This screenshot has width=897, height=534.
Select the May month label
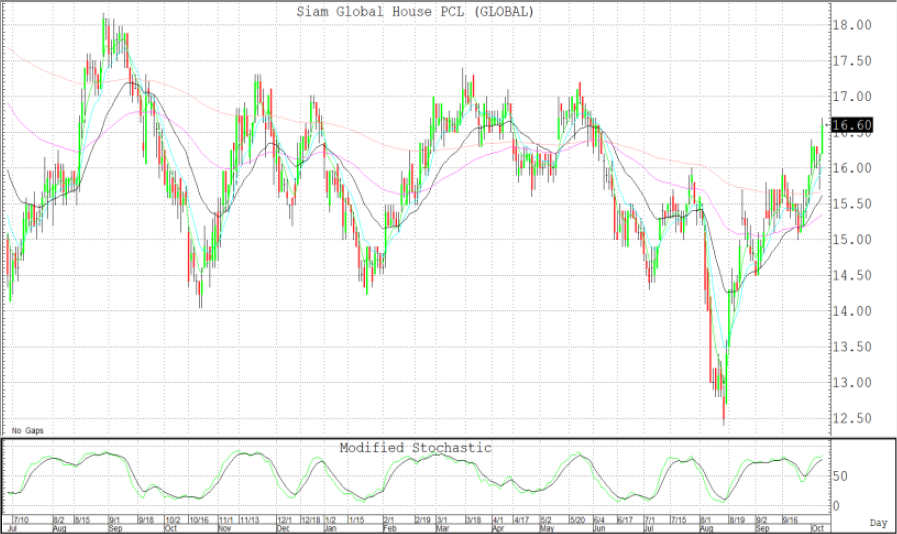[x=547, y=528]
